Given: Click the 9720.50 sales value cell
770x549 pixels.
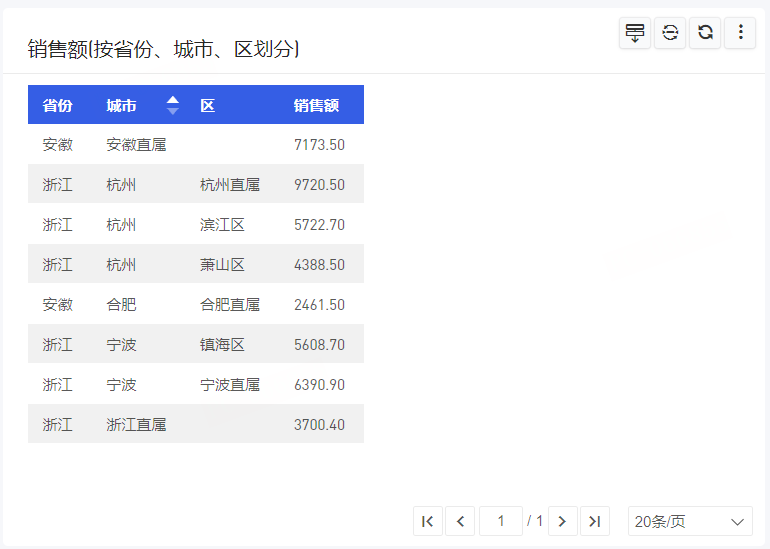Looking at the screenshot, I should click(319, 185).
